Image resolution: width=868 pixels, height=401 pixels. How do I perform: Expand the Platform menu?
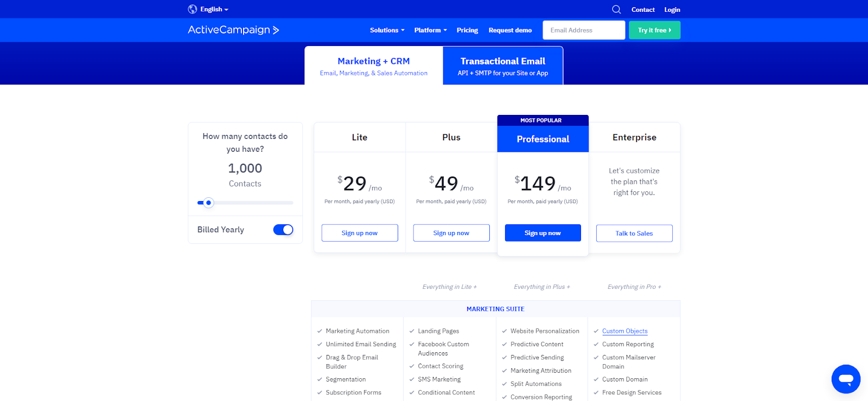(x=431, y=30)
